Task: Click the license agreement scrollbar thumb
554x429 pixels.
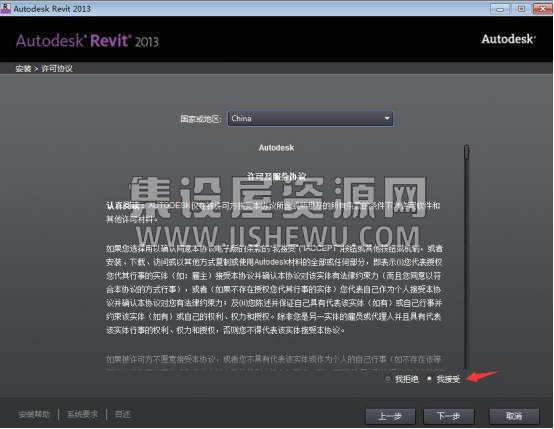Action: 467,152
